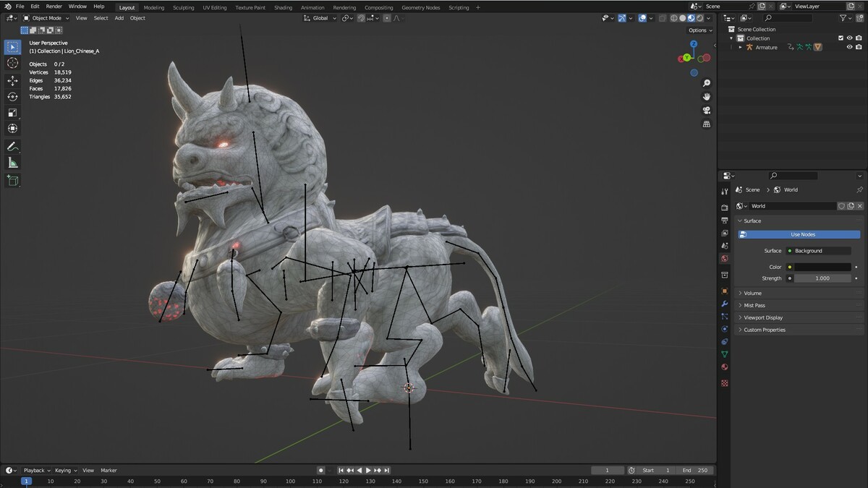Viewport: 868px width, 488px height.
Task: Open the Render menu
Action: [54, 7]
